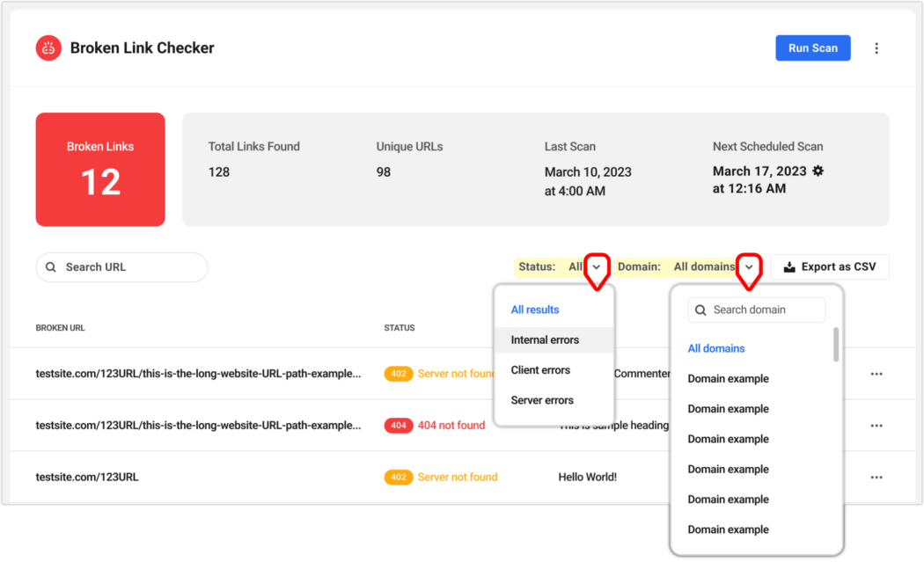Click the Next Scheduled Scan date March 17, 2023

pyautogui.click(x=759, y=171)
